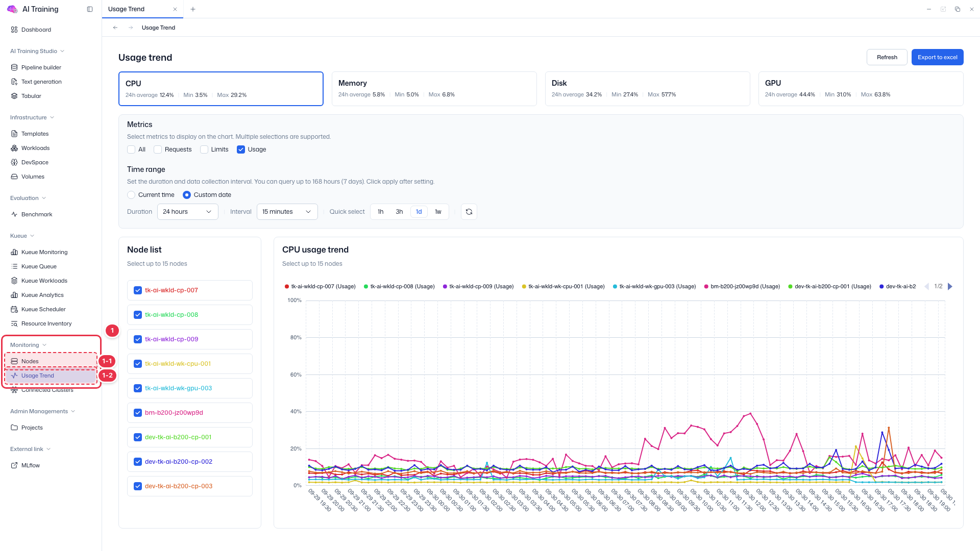Open the Interval 15 minutes dropdown

tap(287, 212)
